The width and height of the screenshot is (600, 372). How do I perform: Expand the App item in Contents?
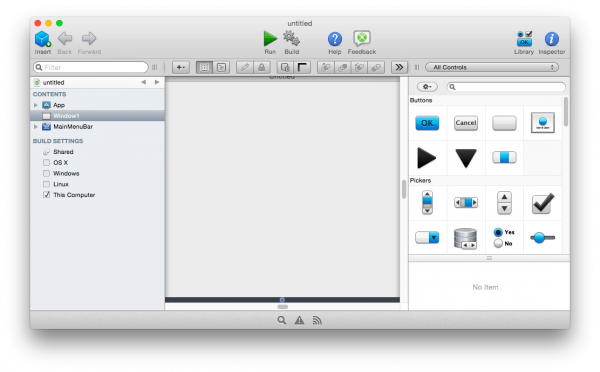36,105
